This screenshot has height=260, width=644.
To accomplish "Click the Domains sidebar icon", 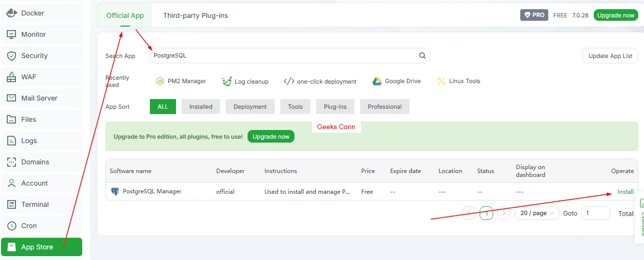I will pos(12,162).
